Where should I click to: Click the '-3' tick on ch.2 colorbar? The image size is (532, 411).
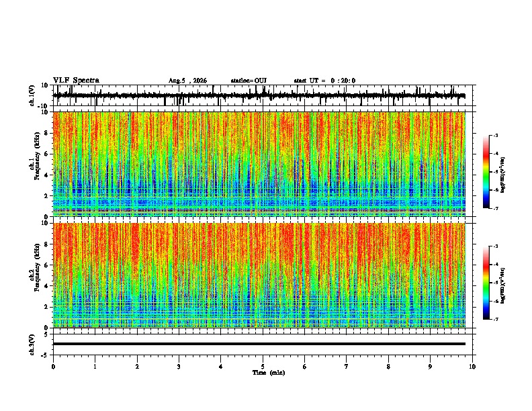coord(495,246)
